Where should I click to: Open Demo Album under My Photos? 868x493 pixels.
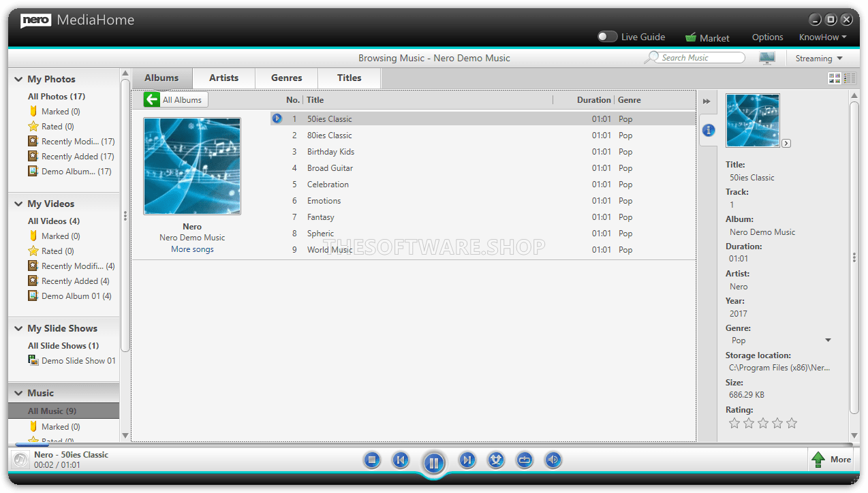69,172
